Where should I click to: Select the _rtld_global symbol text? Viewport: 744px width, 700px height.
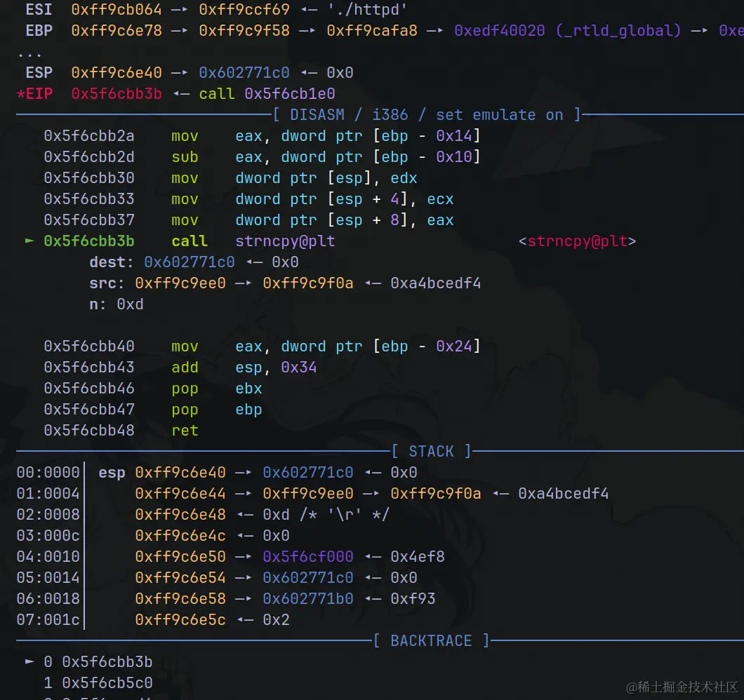click(618, 30)
